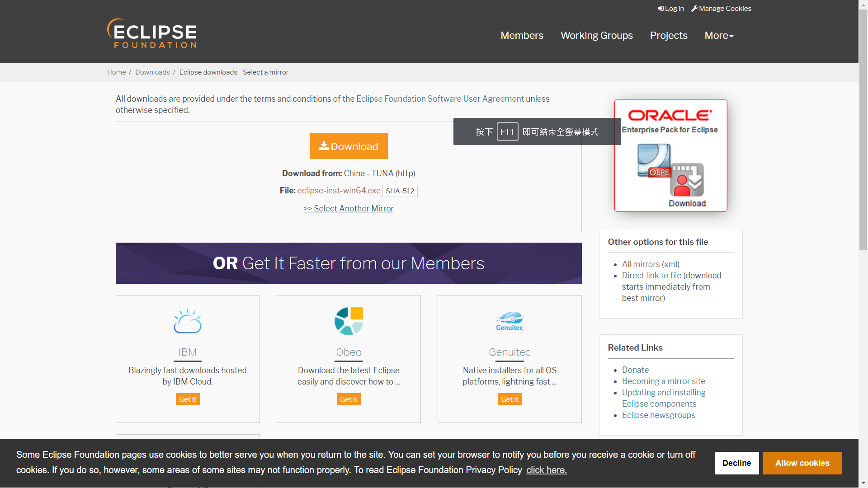Decline cookies in the banner
This screenshot has width=868, height=488.
tap(736, 463)
